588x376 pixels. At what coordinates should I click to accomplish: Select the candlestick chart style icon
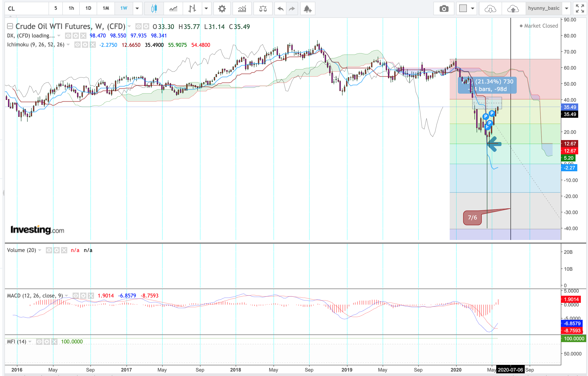click(154, 9)
